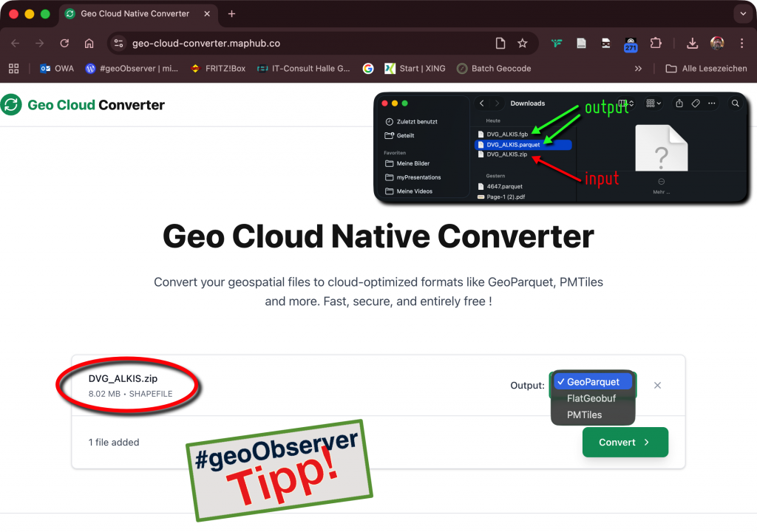Click the Geo Cloud Converter logo icon

(11, 105)
